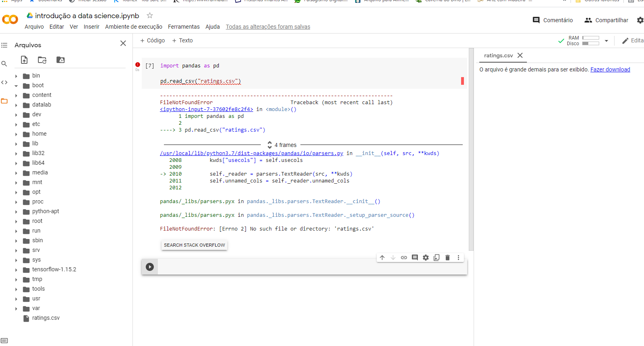Image resolution: width=644 pixels, height=346 pixels.
Task: Select the python-apt folder
Action: (45, 212)
